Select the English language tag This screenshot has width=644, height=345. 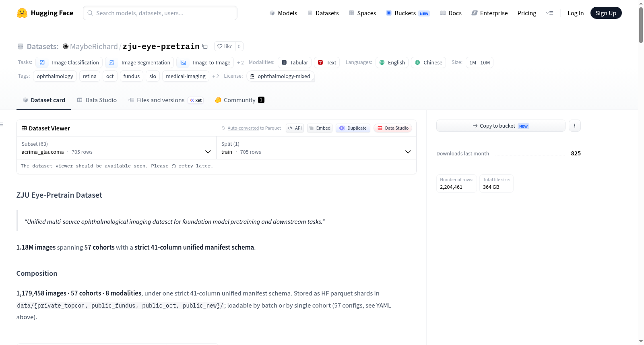[x=392, y=62]
